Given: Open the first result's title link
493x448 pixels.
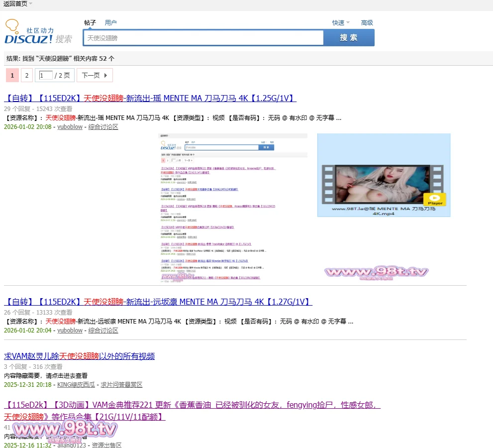Looking at the screenshot, I should 150,98.
